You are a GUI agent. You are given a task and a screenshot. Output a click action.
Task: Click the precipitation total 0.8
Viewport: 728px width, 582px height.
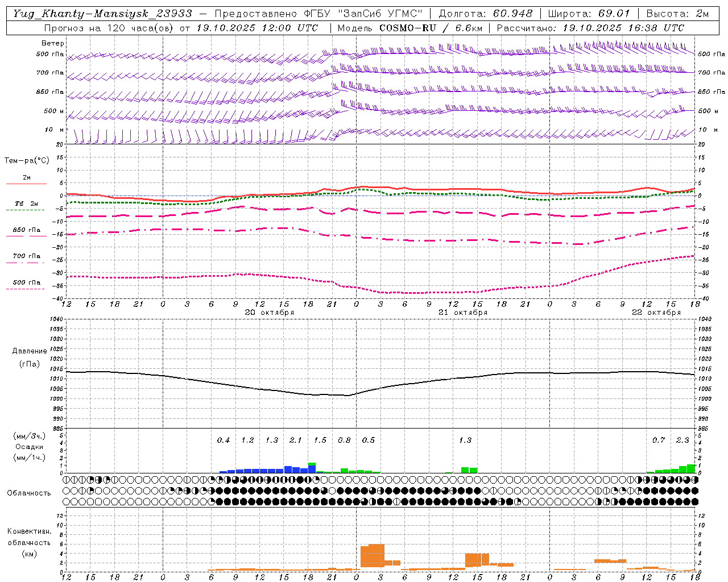tap(344, 440)
